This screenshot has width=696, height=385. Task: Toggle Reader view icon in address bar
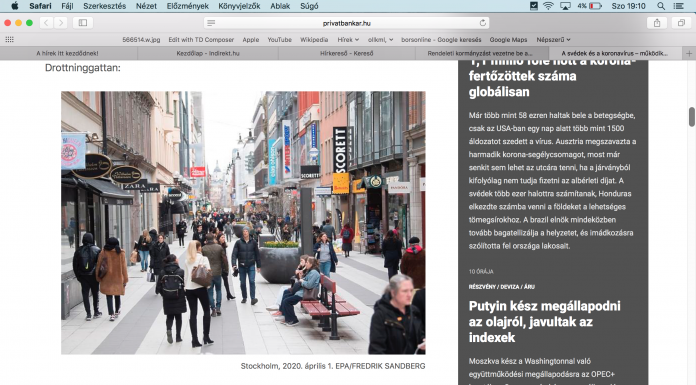point(211,23)
